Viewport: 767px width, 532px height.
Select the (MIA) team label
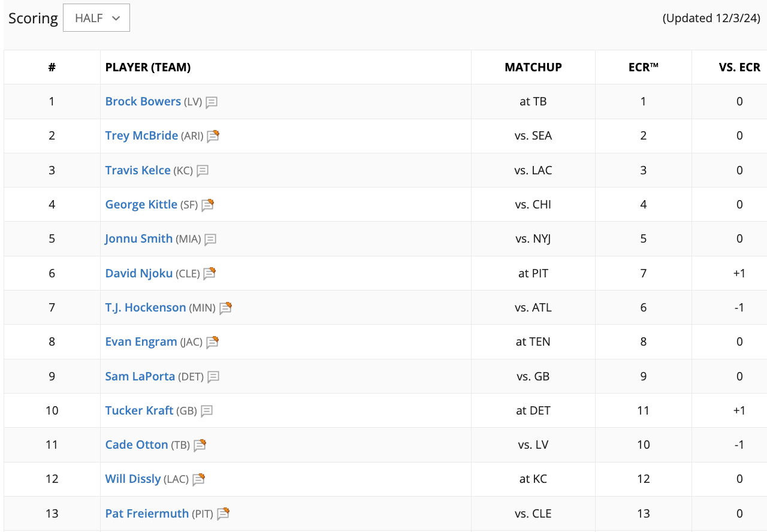pyautogui.click(x=188, y=239)
